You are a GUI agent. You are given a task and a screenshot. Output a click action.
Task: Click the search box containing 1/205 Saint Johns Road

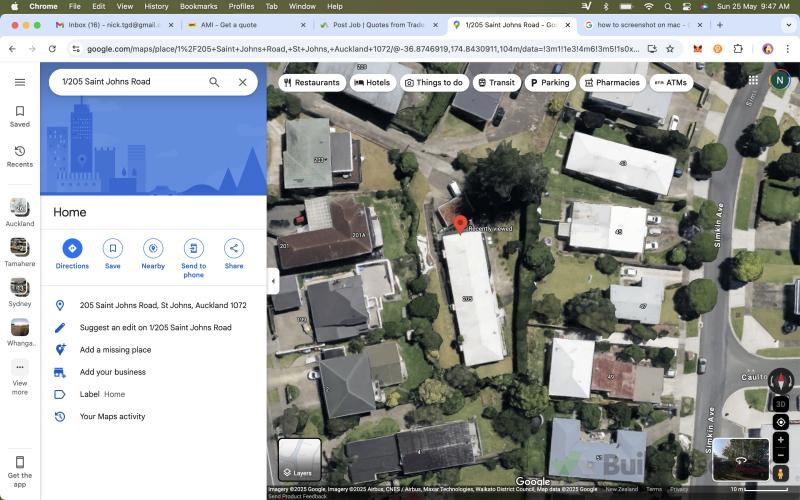[x=130, y=82]
